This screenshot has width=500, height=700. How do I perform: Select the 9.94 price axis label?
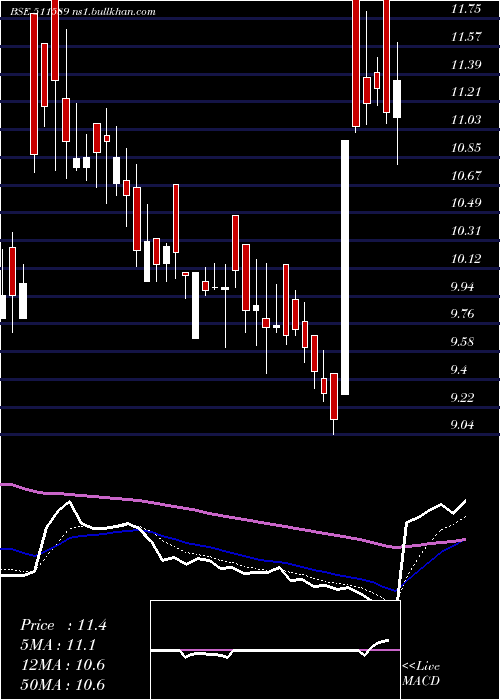pos(462,286)
